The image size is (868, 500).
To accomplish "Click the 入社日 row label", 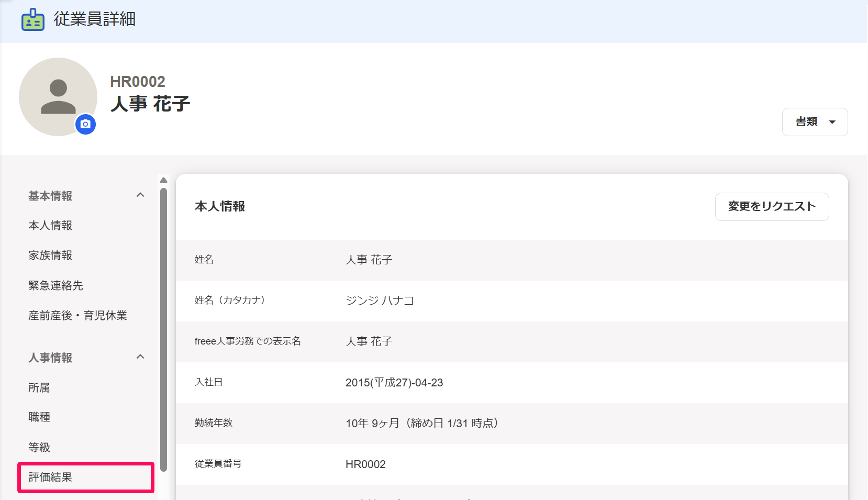I will 209,382.
